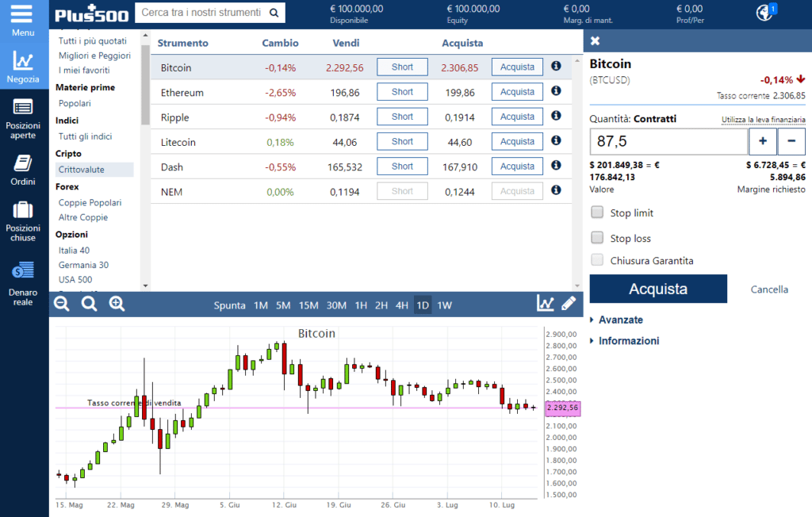Open Posizioni chiuse in sidebar
812x517 pixels.
point(23,222)
